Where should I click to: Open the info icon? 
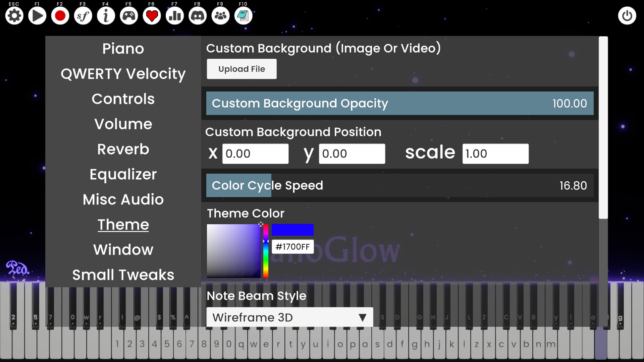(x=106, y=16)
